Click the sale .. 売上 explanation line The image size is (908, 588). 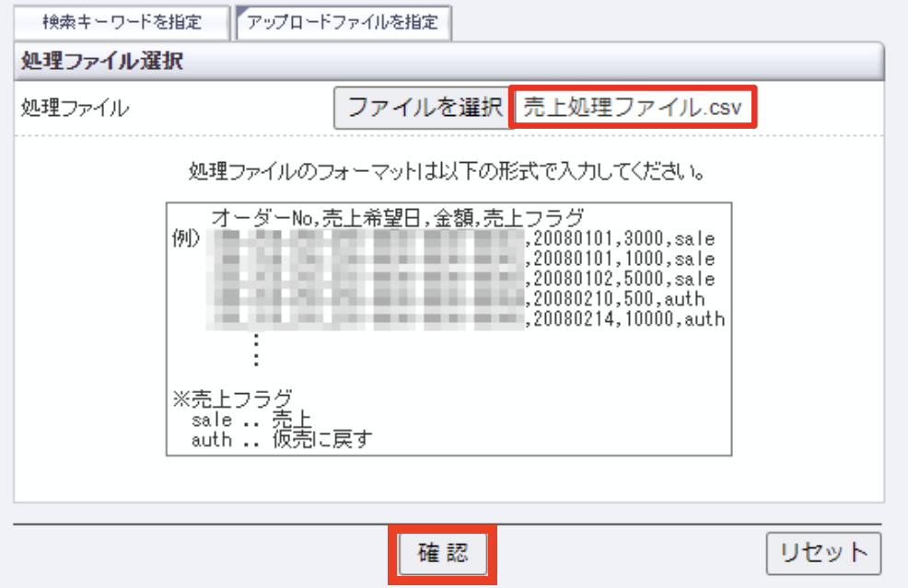[x=251, y=420]
